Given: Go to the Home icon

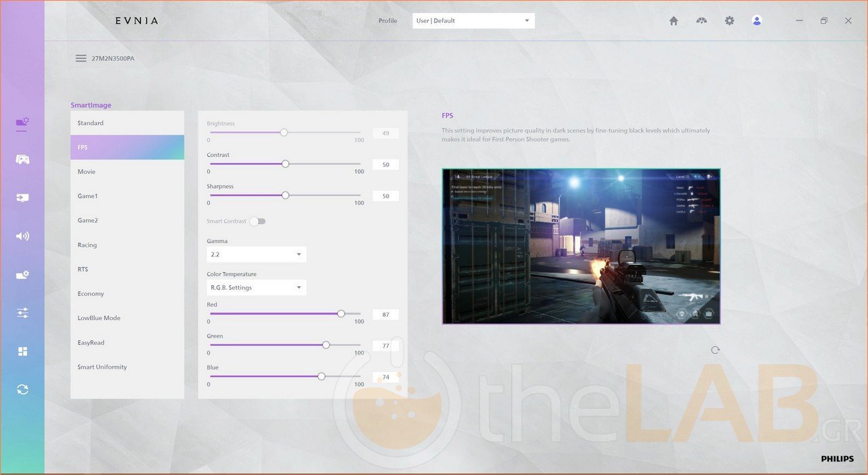Looking at the screenshot, I should (674, 20).
